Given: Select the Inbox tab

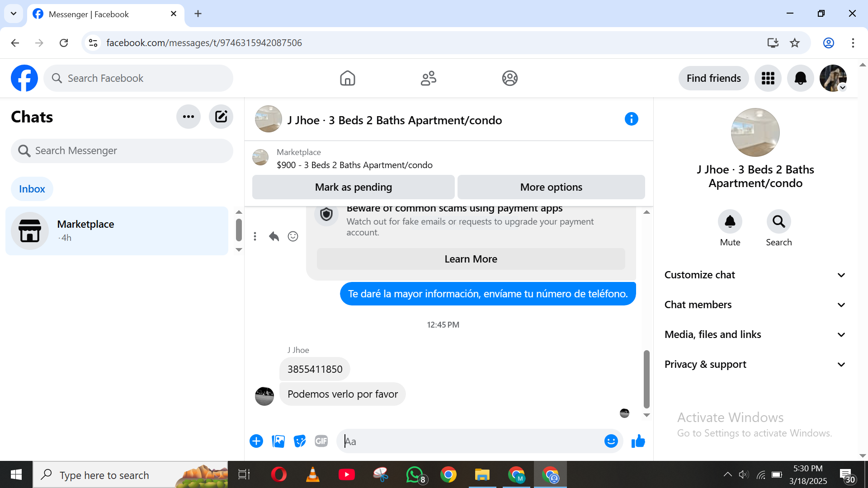Looking at the screenshot, I should click(x=32, y=189).
